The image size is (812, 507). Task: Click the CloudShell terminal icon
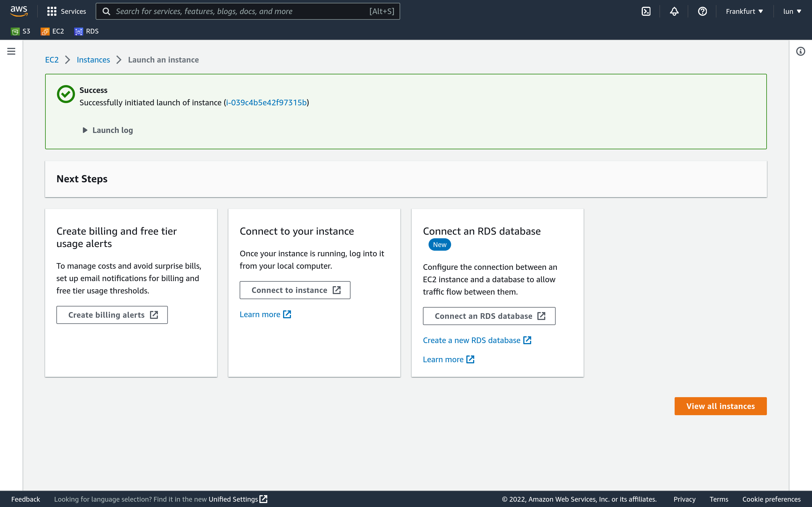pyautogui.click(x=646, y=11)
